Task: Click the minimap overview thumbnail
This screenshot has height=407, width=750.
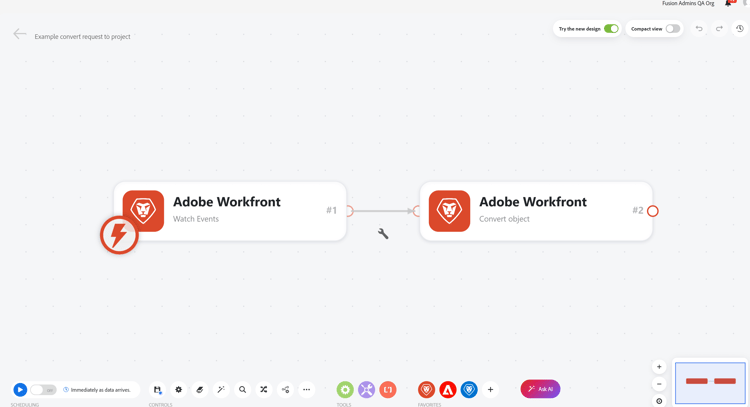Action: coord(710,383)
